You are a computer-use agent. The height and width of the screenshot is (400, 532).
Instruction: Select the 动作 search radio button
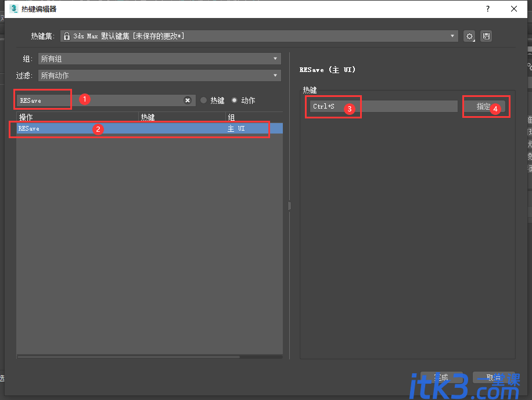(x=234, y=100)
